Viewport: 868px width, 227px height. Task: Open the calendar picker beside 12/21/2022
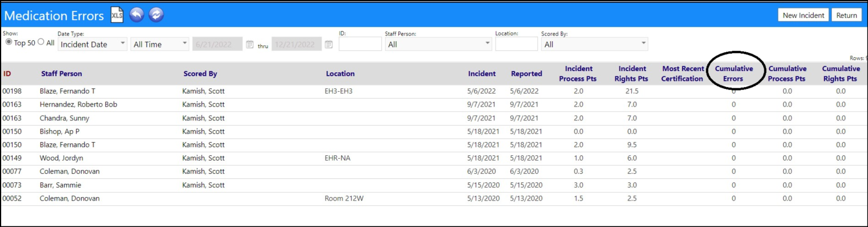tap(328, 45)
